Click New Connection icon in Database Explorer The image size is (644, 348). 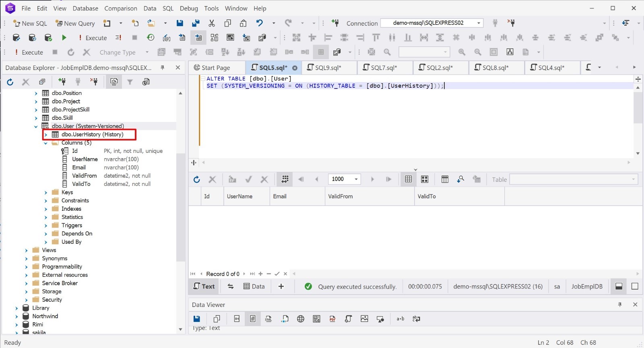(62, 82)
